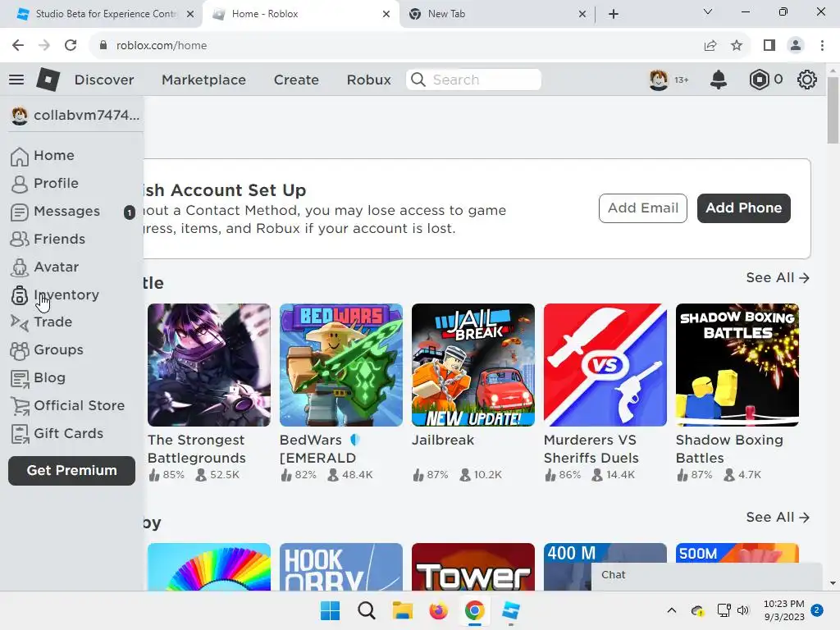Open The Strongest Battlegrounds thumbnail
Screen dimensions: 840x630
pos(209,365)
